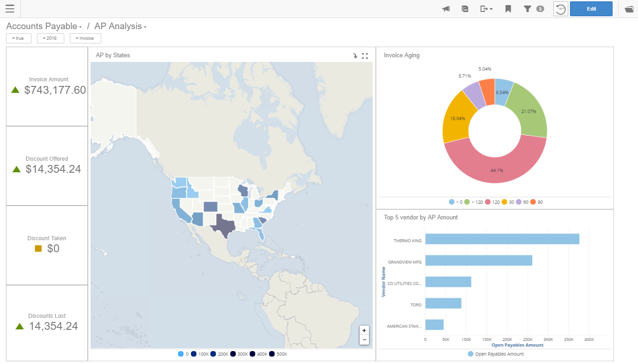Toggle the Open Payables Amount legend entry
The height and width of the screenshot is (364, 638).
coord(495,353)
